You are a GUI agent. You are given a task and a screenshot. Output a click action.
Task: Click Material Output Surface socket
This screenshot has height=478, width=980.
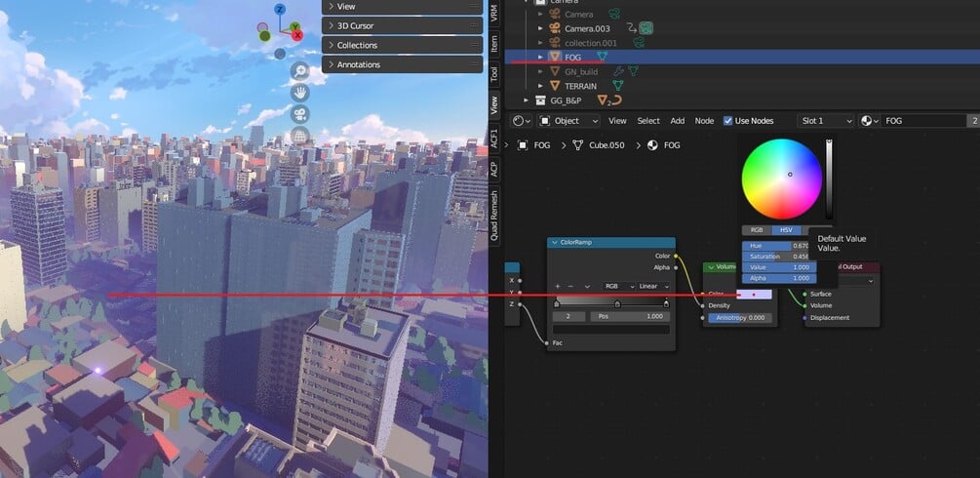tap(804, 294)
